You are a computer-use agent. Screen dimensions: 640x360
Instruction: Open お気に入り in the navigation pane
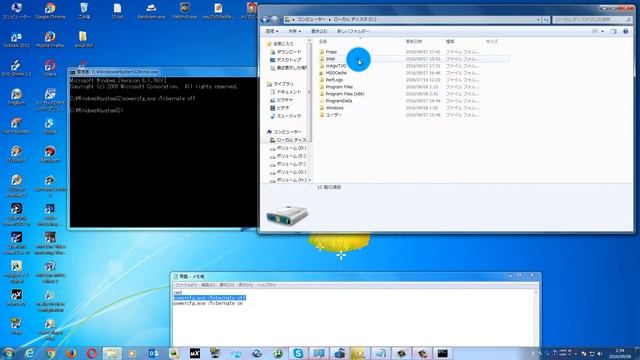[283, 44]
